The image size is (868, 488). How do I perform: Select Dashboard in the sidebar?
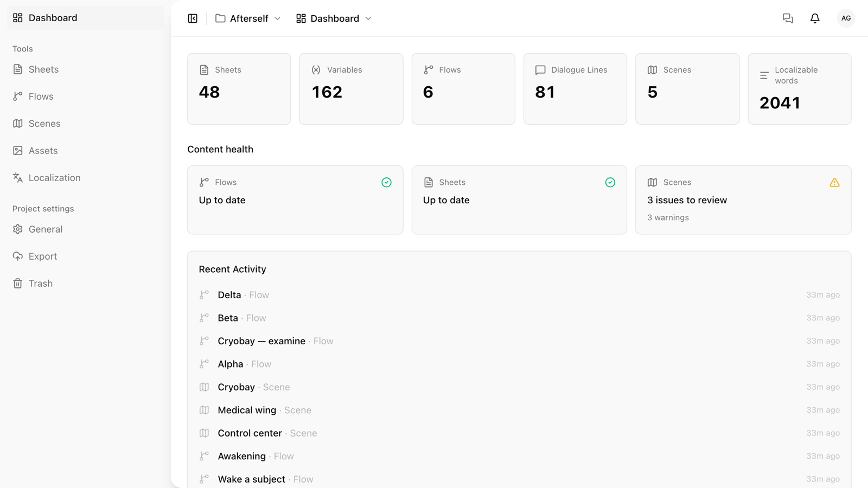click(x=86, y=18)
